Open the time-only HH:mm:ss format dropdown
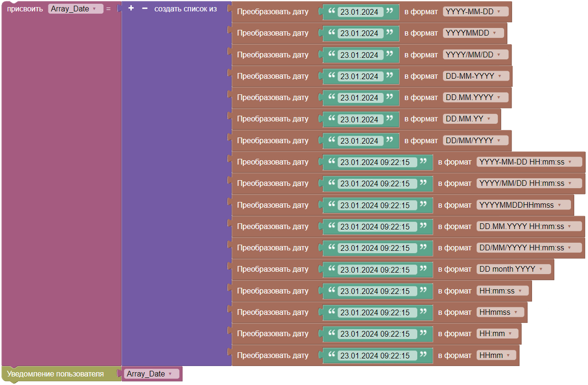 coord(503,291)
